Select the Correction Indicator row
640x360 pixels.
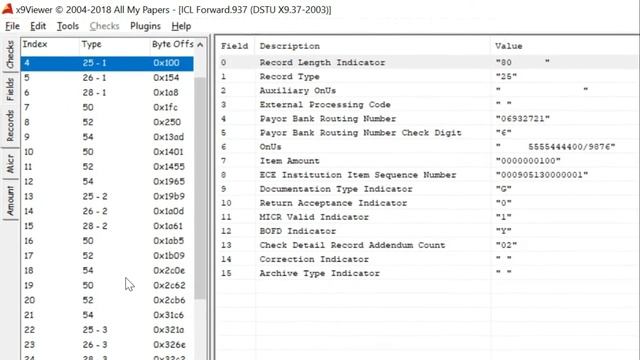tap(427, 260)
